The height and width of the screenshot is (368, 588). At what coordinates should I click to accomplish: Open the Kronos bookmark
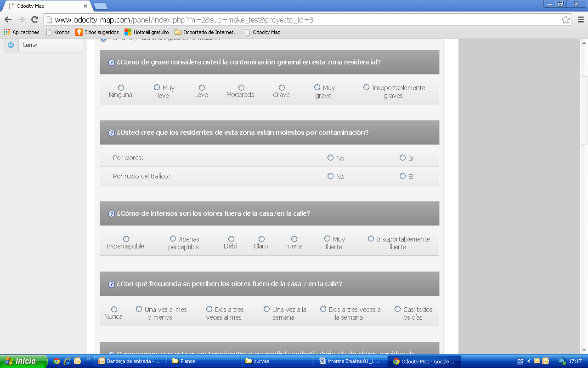point(58,32)
